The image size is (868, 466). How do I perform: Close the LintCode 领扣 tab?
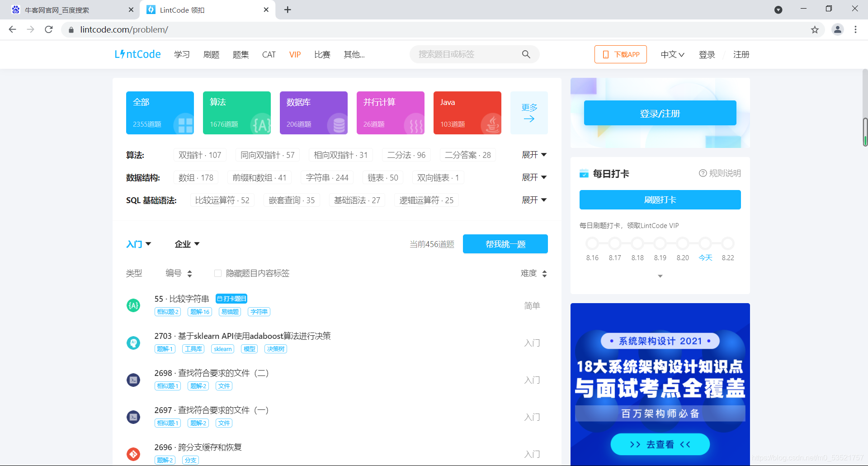(266, 10)
